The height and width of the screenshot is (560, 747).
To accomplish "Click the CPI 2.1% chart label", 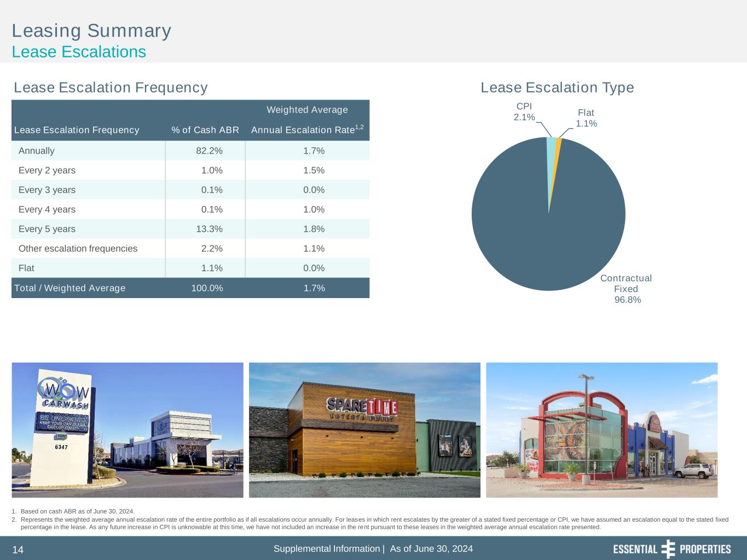I will pos(524,112).
